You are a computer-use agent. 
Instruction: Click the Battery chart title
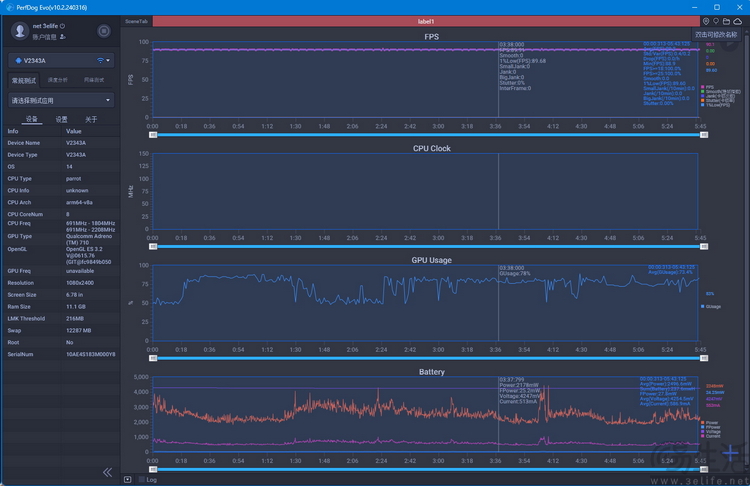[432, 372]
